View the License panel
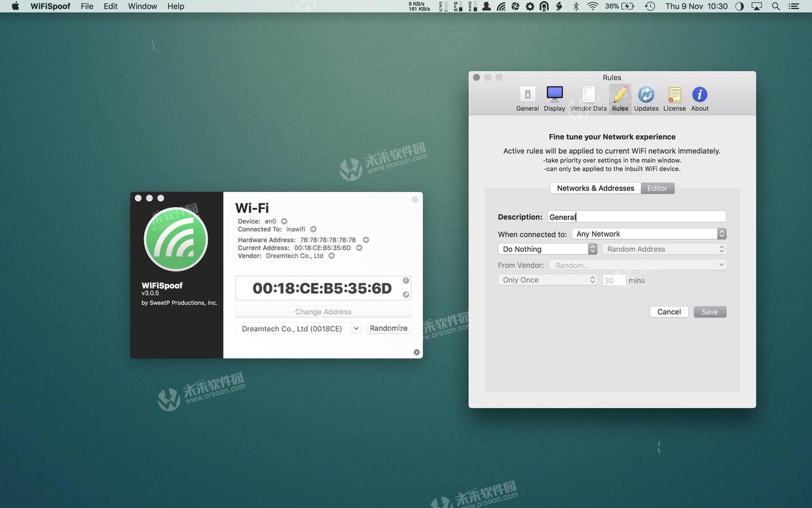Screen dimensions: 812x508 674,97
